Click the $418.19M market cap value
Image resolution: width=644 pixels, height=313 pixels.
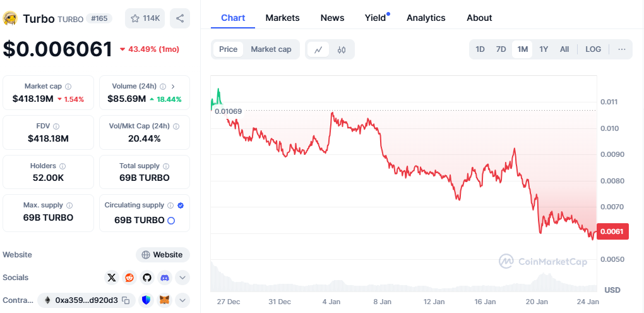tap(33, 99)
